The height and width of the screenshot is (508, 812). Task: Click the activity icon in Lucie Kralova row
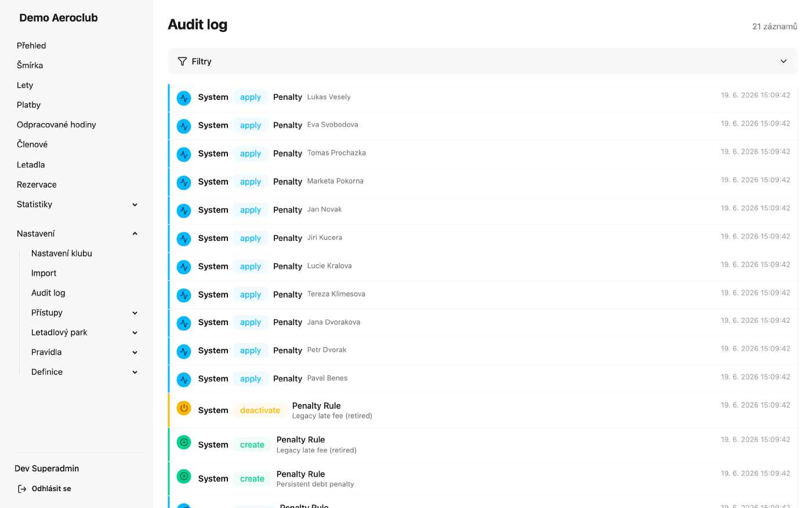pyautogui.click(x=184, y=266)
